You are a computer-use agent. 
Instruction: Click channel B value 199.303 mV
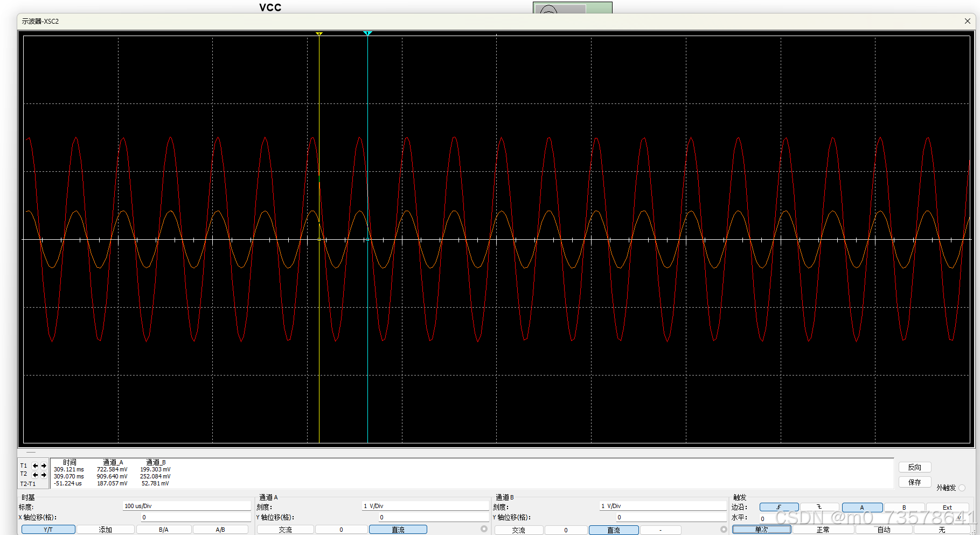coord(155,469)
